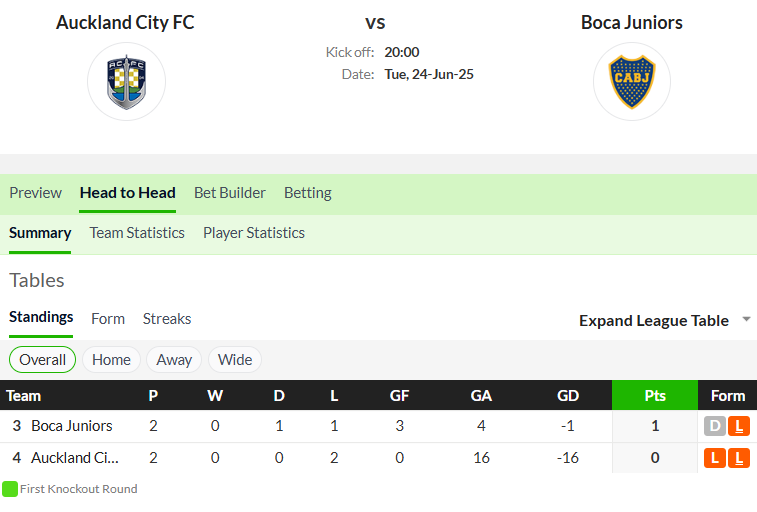Click the D form badge for Boca Juniors
The width and height of the screenshot is (757, 512).
coord(715,426)
